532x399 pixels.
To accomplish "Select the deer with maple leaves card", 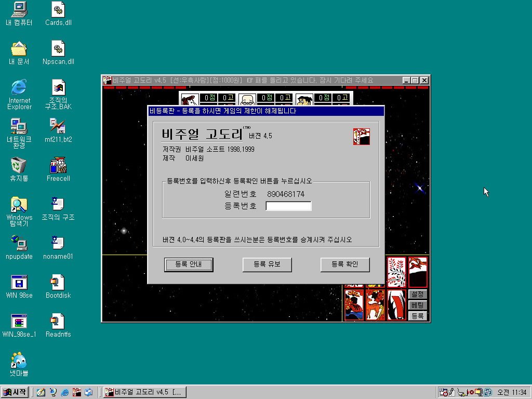I will [x=375, y=304].
